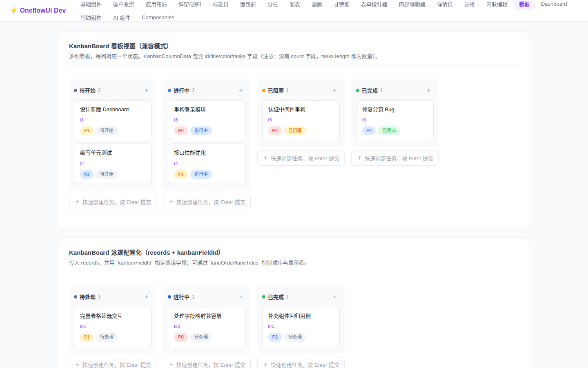This screenshot has height=368, width=588.
Task: Open the 基础组件 nav tab
Action: (x=91, y=4)
